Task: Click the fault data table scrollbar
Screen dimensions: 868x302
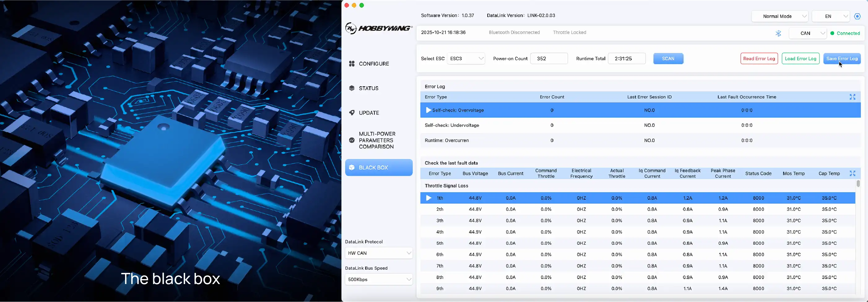Action: click(858, 184)
